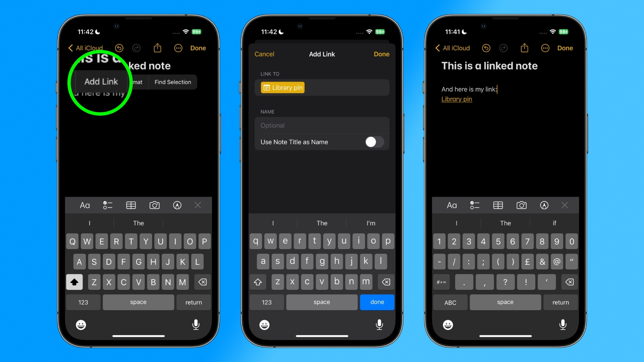Image resolution: width=644 pixels, height=362 pixels.
Task: Tap the Library pin linked note chip
Action: [x=283, y=87]
